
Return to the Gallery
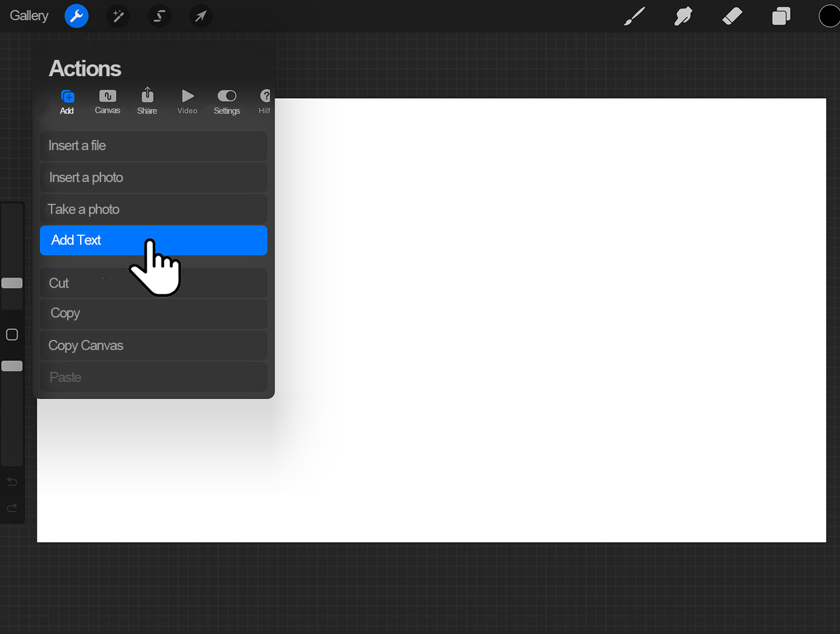pyautogui.click(x=29, y=16)
